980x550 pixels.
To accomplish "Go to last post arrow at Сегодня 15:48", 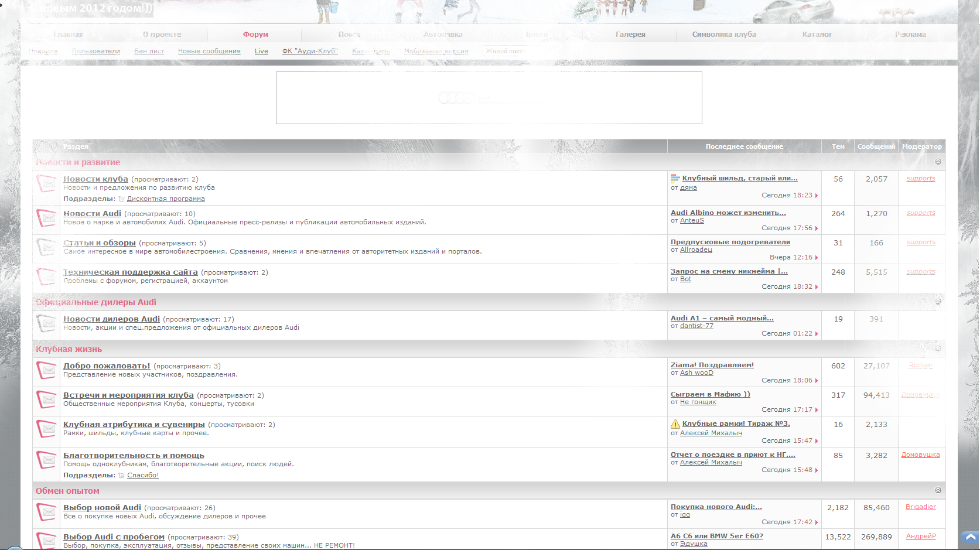I will coord(817,470).
